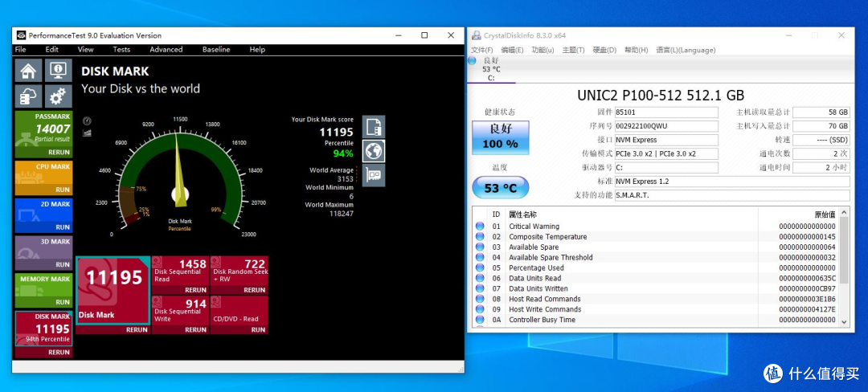
Task: Open the Edit menu in PerformanceTest
Action: click(x=52, y=49)
